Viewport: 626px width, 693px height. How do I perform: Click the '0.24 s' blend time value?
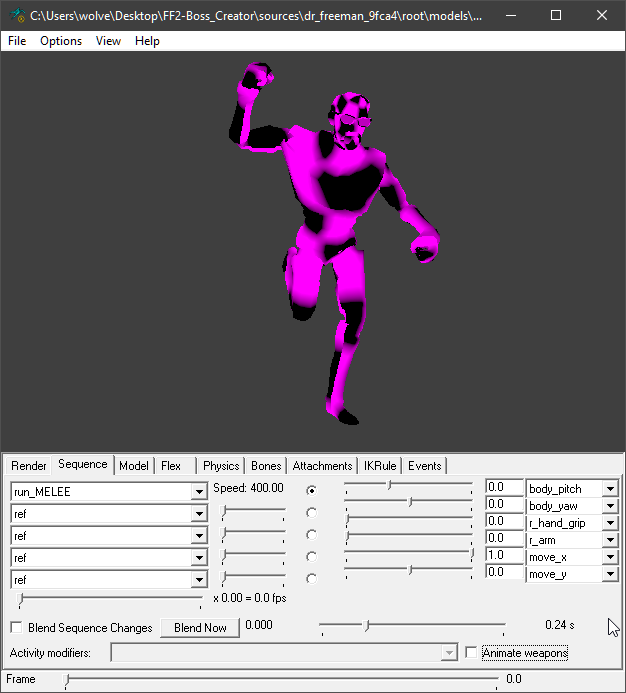(560, 625)
